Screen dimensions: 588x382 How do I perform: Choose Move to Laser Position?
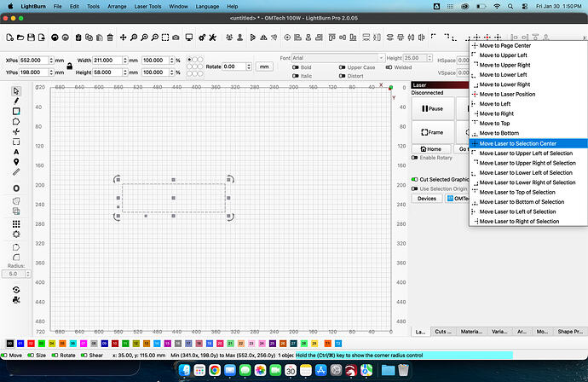(528, 94)
